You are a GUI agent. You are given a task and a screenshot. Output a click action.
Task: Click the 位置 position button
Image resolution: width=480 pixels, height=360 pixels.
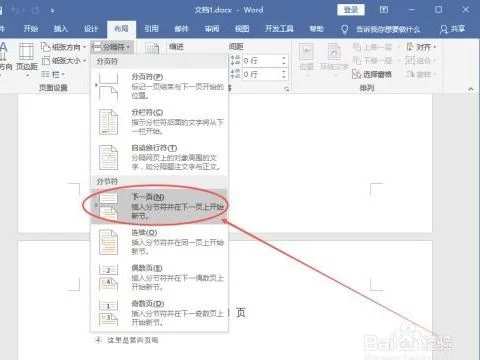point(306,59)
